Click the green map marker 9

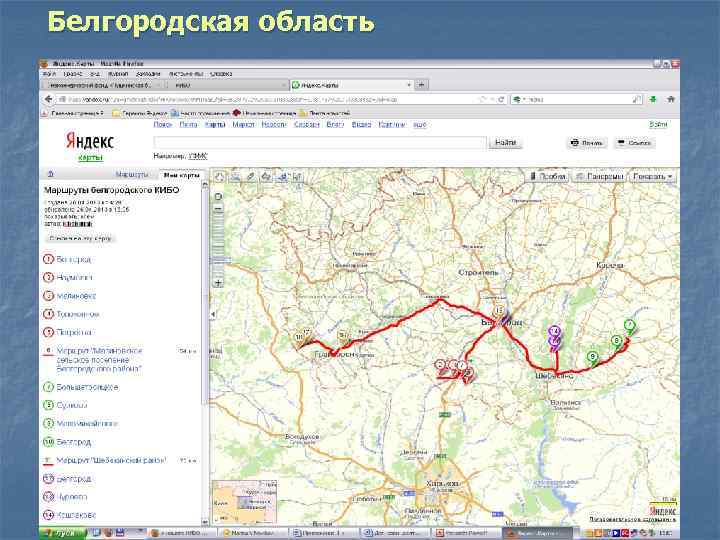pyautogui.click(x=593, y=357)
